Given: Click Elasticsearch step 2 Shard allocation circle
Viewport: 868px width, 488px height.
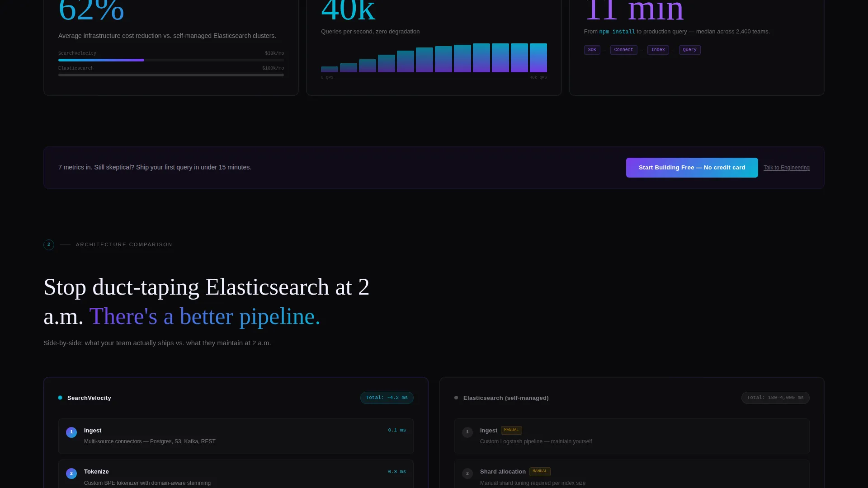Looking at the screenshot, I should point(467,474).
